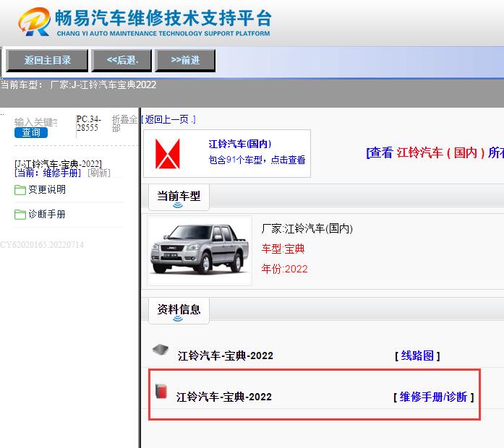Screen dimensions: 504x448
Task: Click the J-江铃汽车-宝典-2022 tree heading
Action: pyautogui.click(x=58, y=164)
